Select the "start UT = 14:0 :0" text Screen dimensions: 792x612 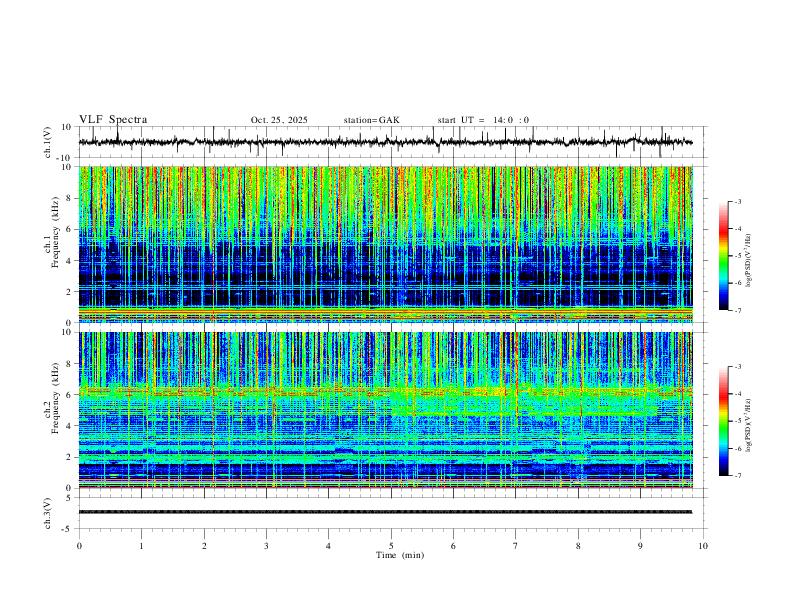483,120
